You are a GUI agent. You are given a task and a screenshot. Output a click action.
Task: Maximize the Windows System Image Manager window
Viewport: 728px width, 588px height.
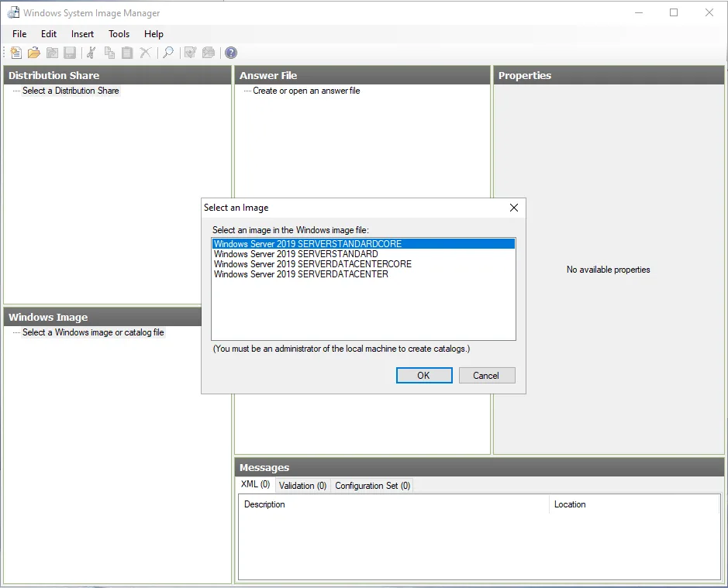674,12
